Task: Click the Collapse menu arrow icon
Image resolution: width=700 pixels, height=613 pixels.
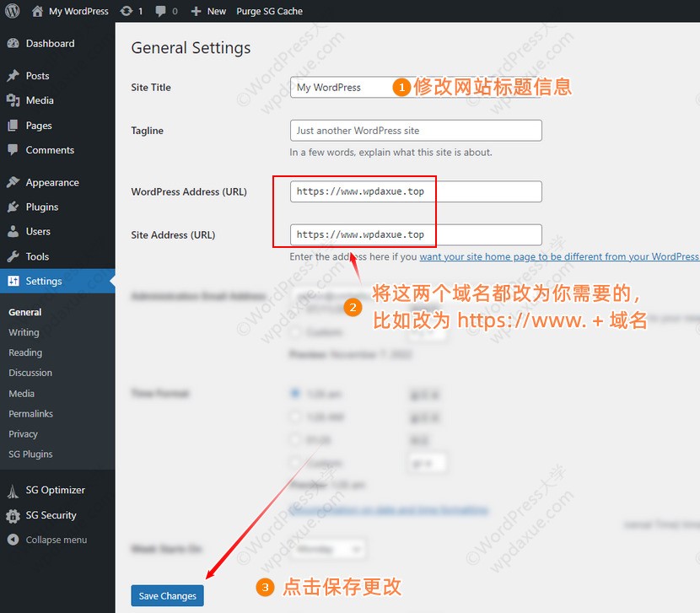Action: (x=13, y=540)
